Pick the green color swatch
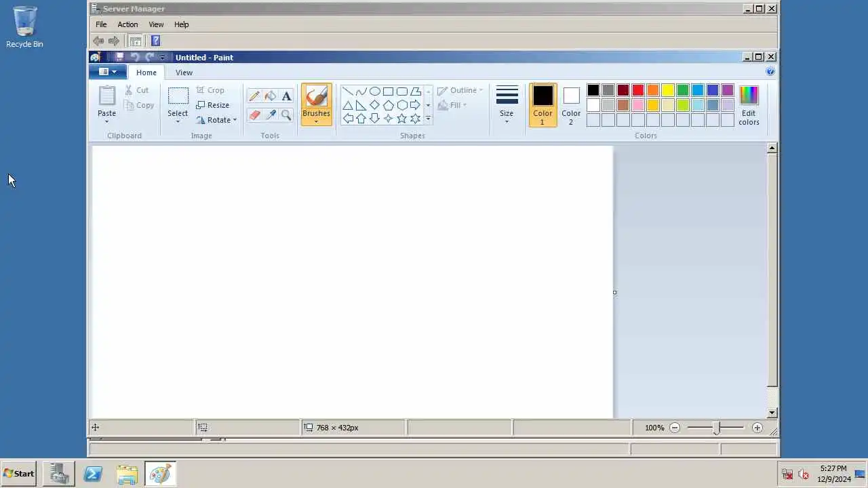Image resolution: width=868 pixels, height=488 pixels. tap(683, 90)
